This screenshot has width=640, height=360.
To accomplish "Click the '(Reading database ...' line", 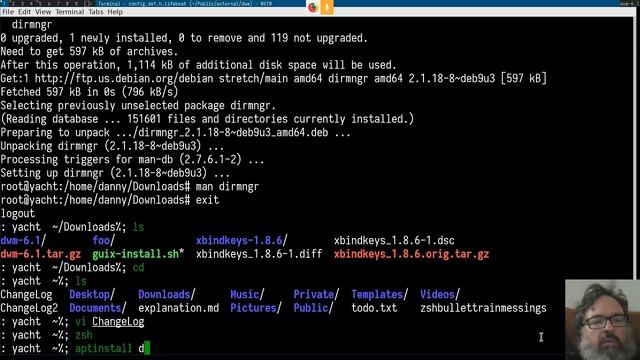I will pos(207,119).
